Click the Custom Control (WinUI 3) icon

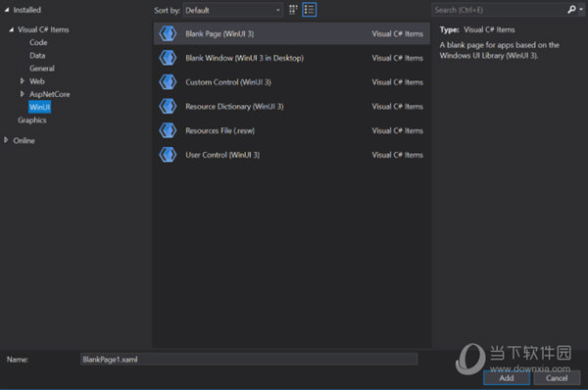(168, 82)
